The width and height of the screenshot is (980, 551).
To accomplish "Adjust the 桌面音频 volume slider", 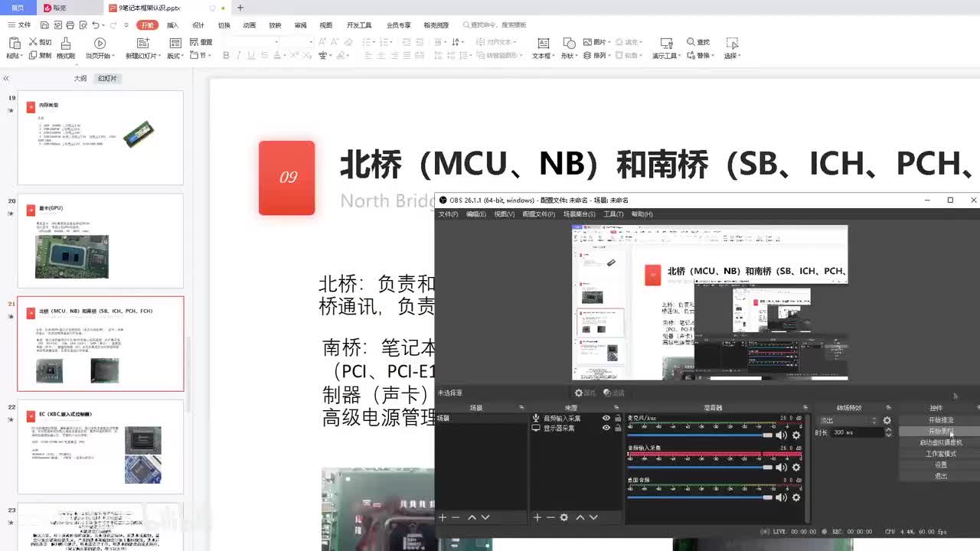I will [701, 497].
